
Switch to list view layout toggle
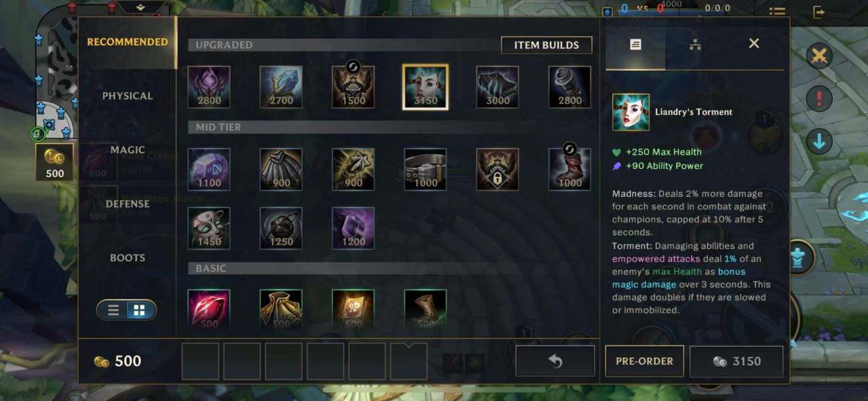coord(113,310)
